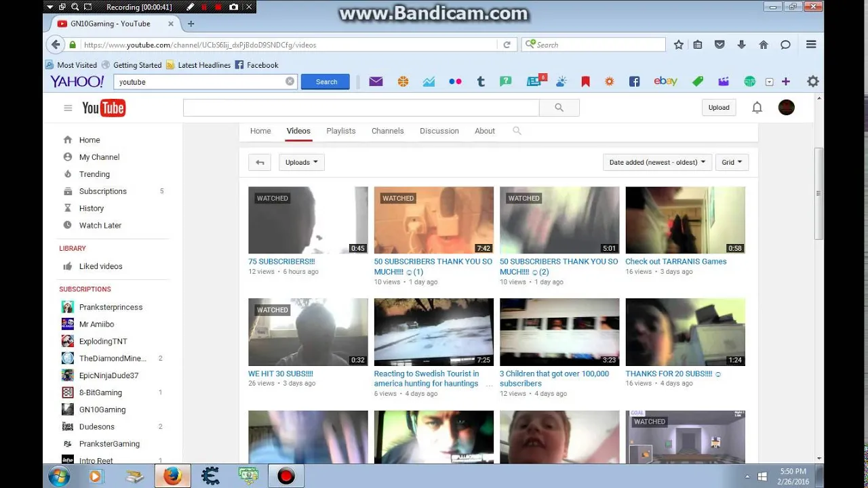Open the About tab
The image size is (868, 488).
tap(485, 131)
